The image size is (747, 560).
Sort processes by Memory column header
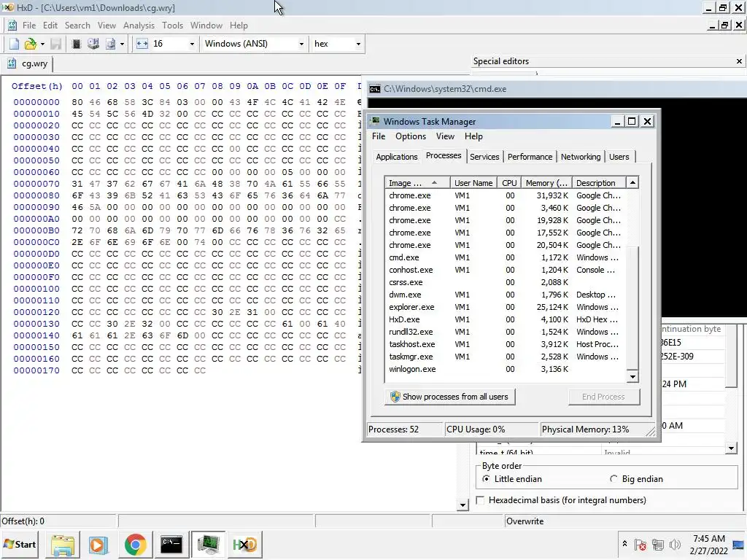tap(546, 183)
